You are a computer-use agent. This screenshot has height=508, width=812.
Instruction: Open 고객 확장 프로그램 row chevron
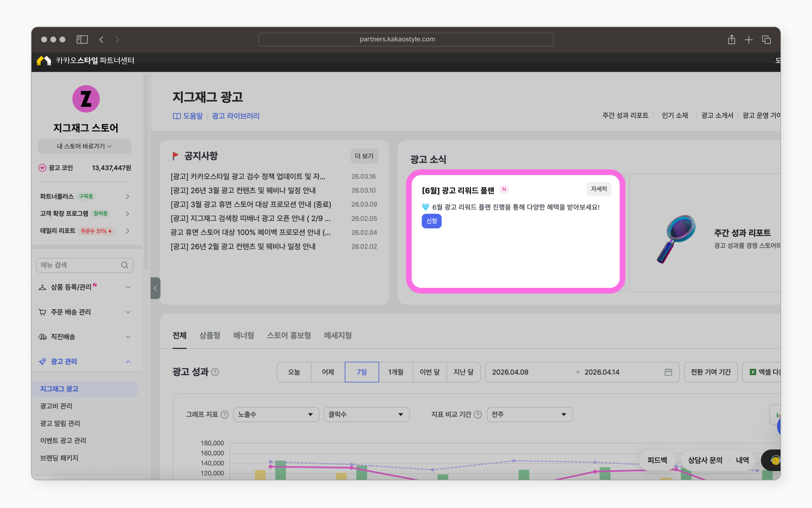(127, 214)
